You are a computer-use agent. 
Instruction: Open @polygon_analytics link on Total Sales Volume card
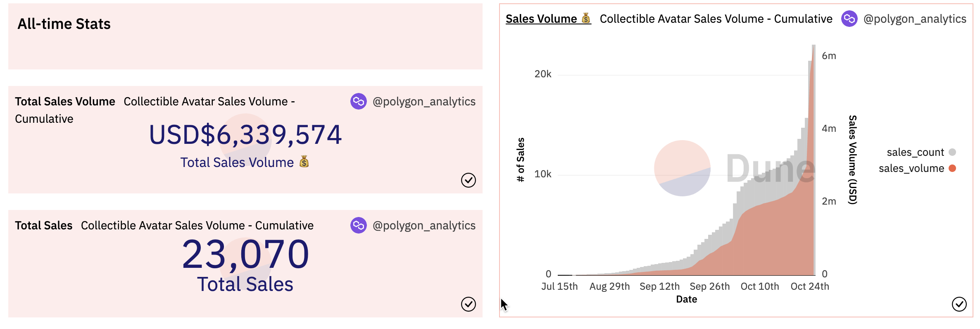pyautogui.click(x=424, y=102)
